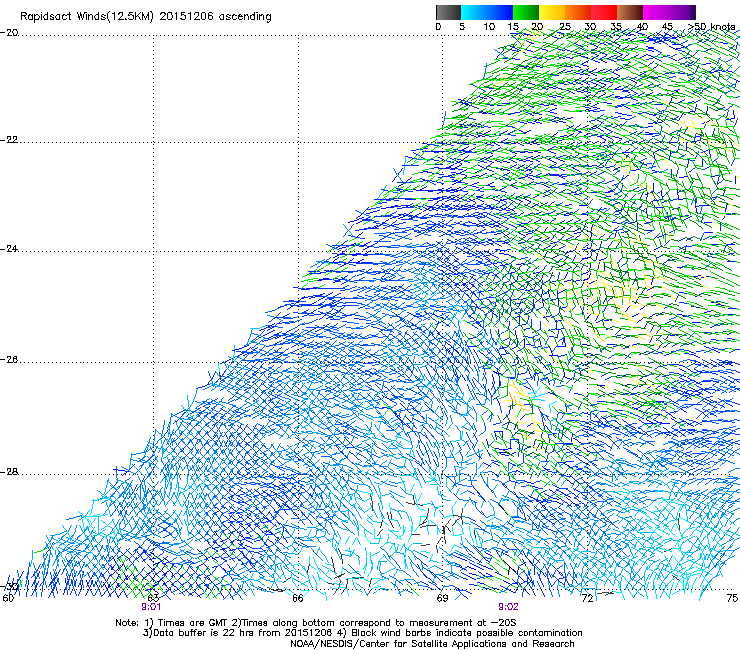740x650 pixels.
Task: Click the NOAA/NESDIS credit line
Action: coord(432,644)
